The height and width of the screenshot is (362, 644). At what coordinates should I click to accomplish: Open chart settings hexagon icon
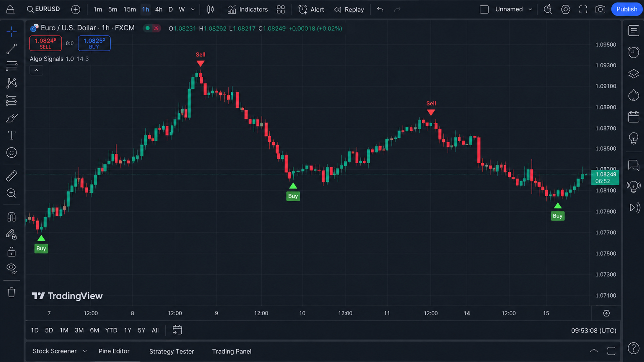[x=566, y=9]
